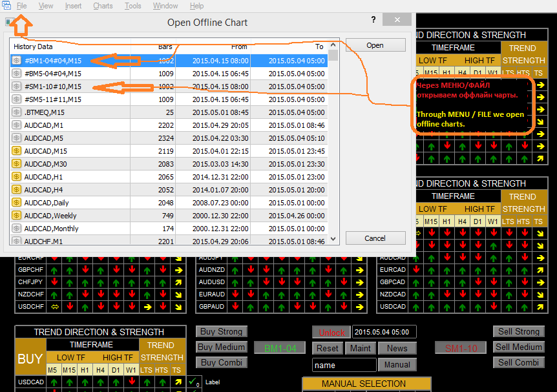
Task: Click the EURCAD pair label
Action: pyautogui.click(x=392, y=270)
